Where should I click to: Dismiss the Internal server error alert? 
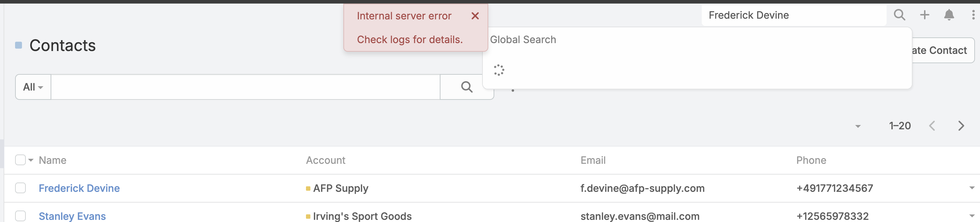(x=475, y=16)
